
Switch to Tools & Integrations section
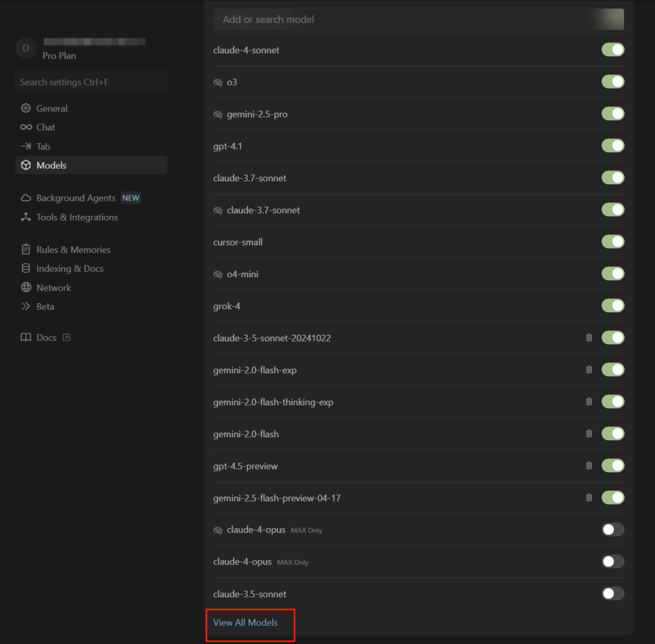[77, 217]
